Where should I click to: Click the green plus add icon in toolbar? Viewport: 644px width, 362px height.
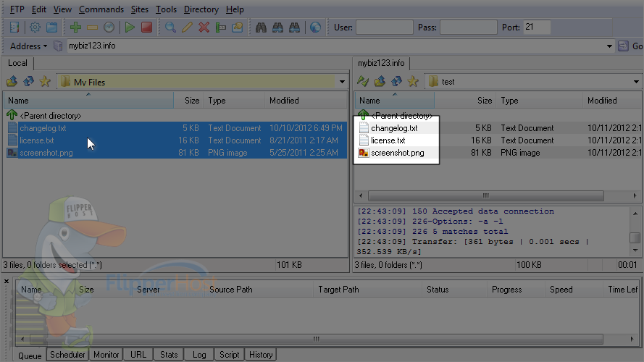pyautogui.click(x=75, y=28)
